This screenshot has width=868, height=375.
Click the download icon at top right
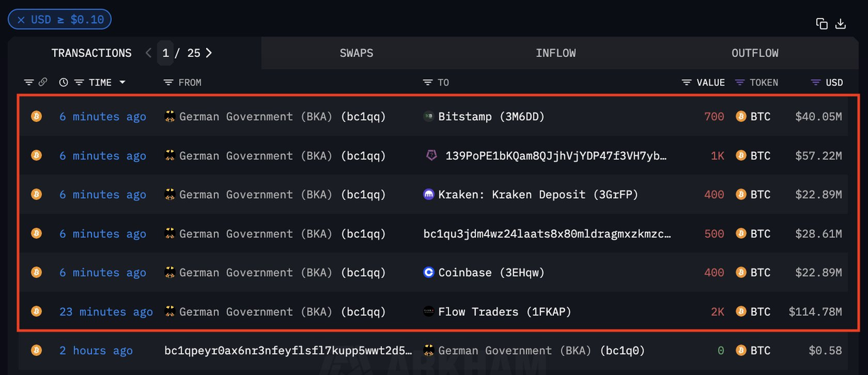pos(841,24)
